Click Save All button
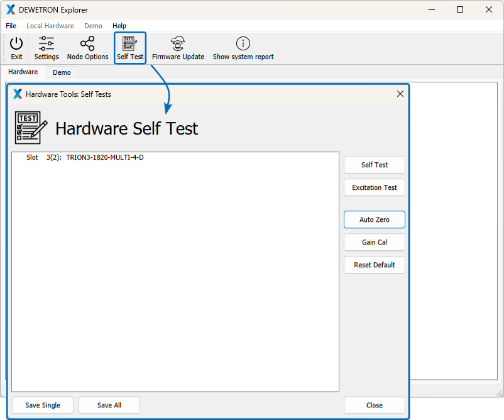504x420 pixels. pyautogui.click(x=109, y=405)
